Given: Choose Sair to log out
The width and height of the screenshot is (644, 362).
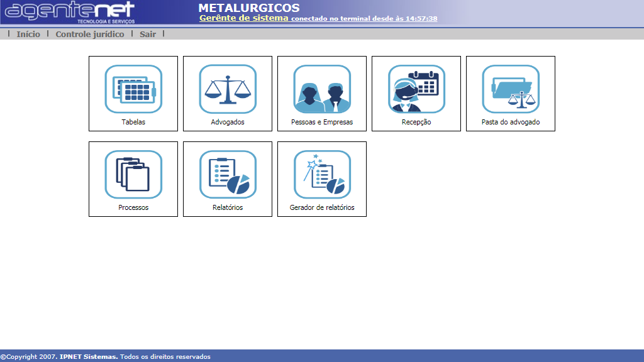Looking at the screenshot, I should pos(148,34).
